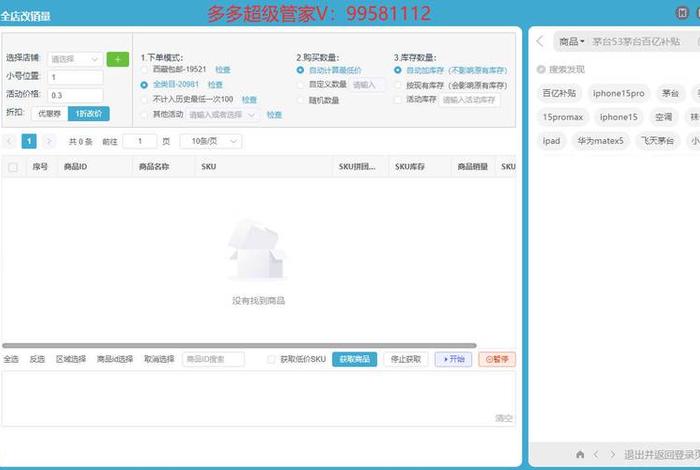The height and width of the screenshot is (470, 700).
Task: Click the 商品ID搜索 input field
Action: [213, 359]
